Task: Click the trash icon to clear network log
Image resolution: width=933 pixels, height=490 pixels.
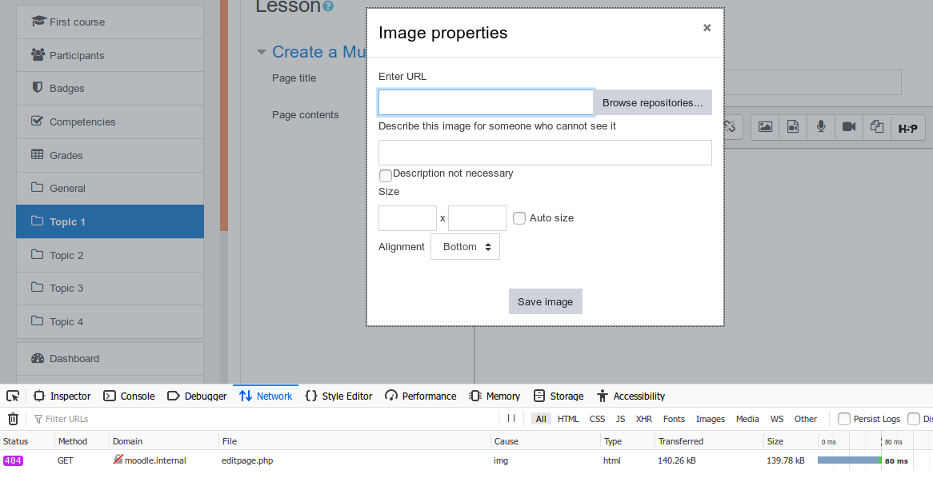Action: tap(13, 419)
